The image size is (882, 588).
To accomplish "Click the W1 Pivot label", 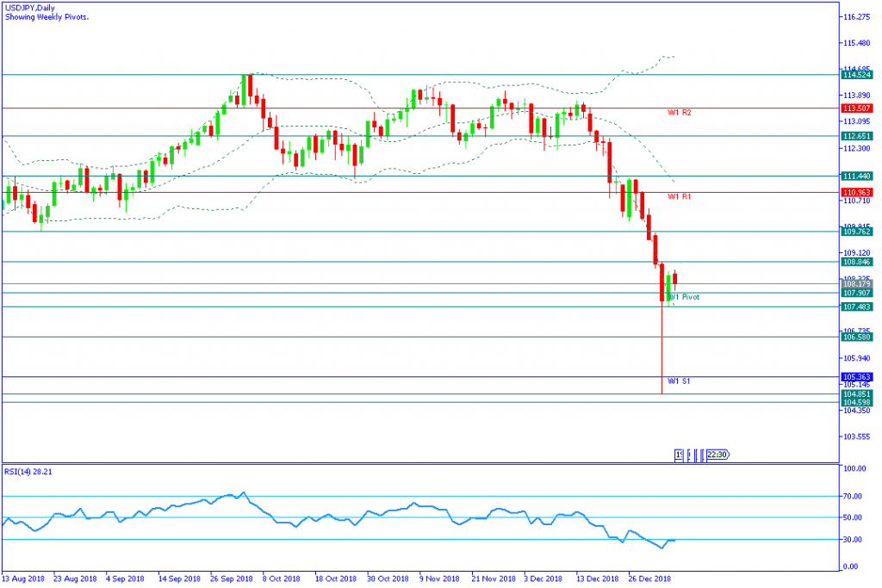I will (686, 297).
